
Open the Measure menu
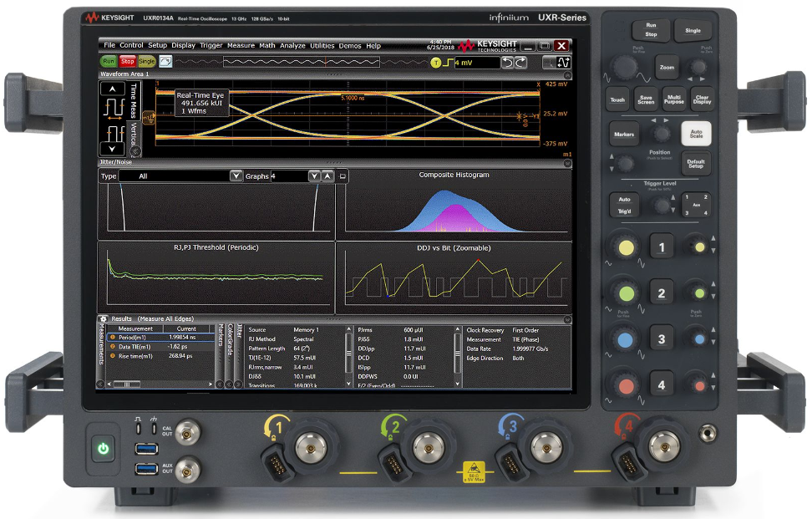[x=241, y=46]
